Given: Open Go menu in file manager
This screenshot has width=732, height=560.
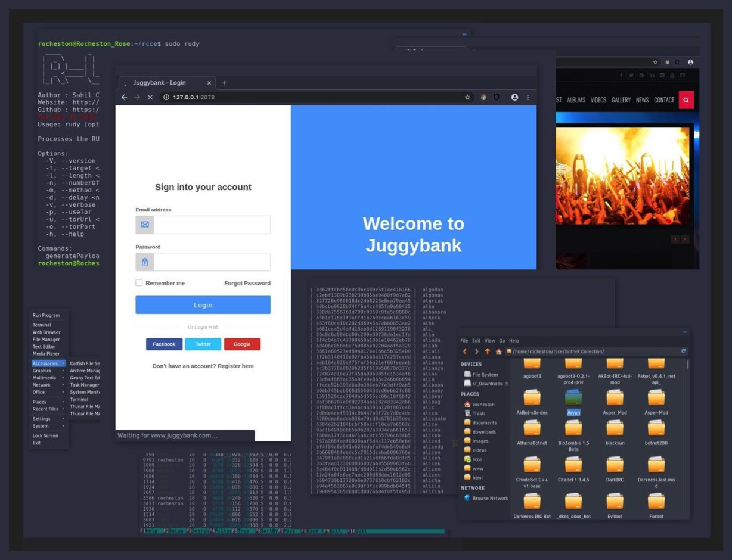Looking at the screenshot, I should point(502,341).
